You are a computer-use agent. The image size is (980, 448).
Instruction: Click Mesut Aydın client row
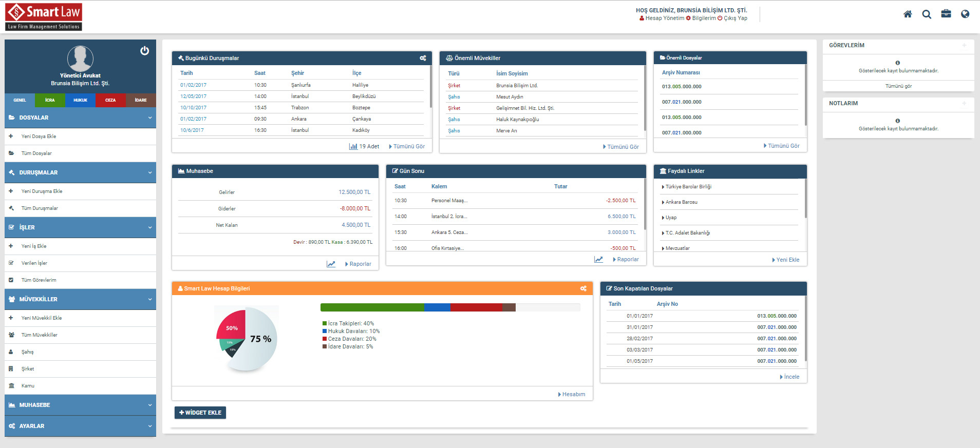[542, 96]
